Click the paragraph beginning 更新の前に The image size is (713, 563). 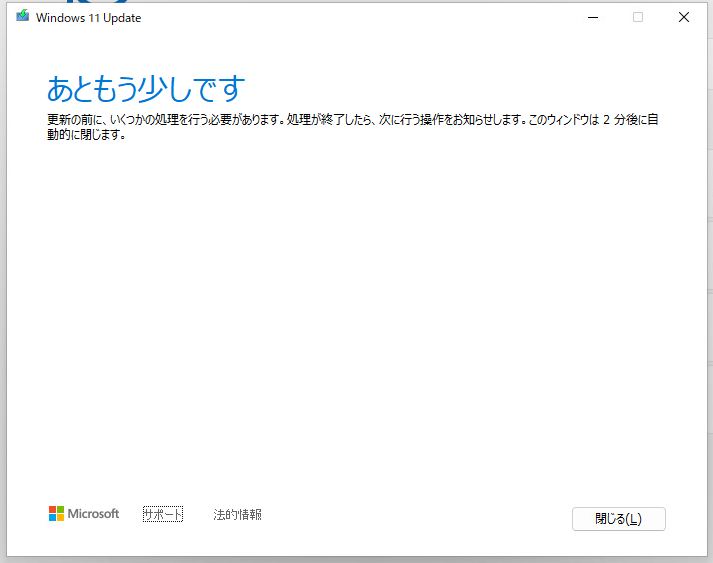(x=352, y=127)
